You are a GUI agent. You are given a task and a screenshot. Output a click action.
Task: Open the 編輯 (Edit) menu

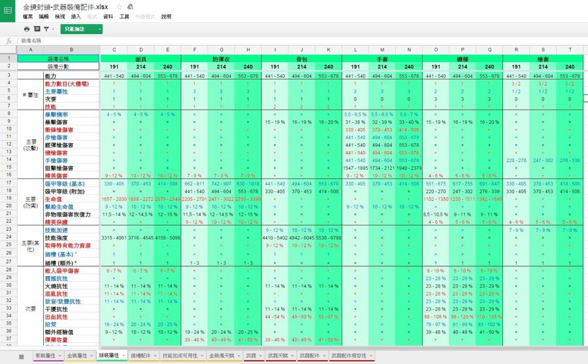coord(44,16)
